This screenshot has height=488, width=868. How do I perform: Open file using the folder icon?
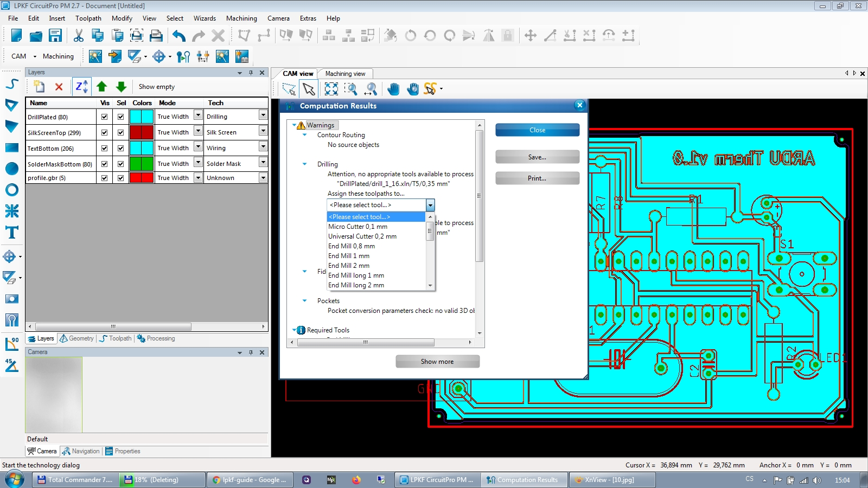pos(36,36)
